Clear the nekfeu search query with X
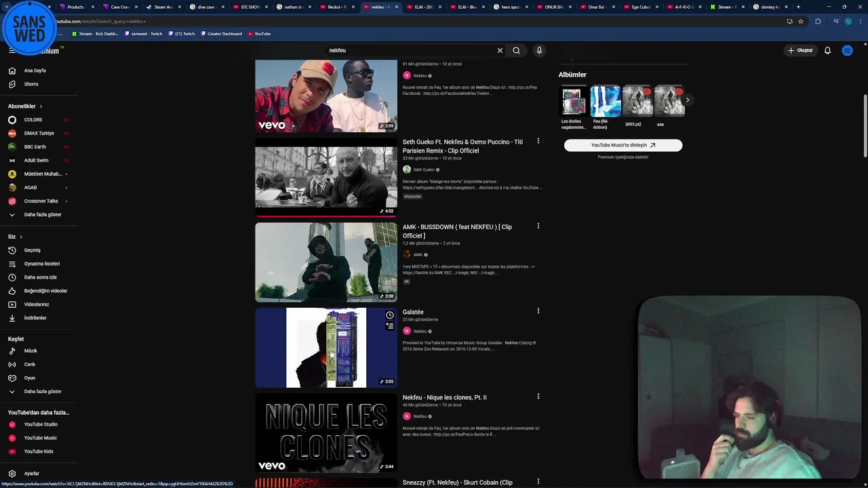Screen dimensions: 868x488 point(500,50)
